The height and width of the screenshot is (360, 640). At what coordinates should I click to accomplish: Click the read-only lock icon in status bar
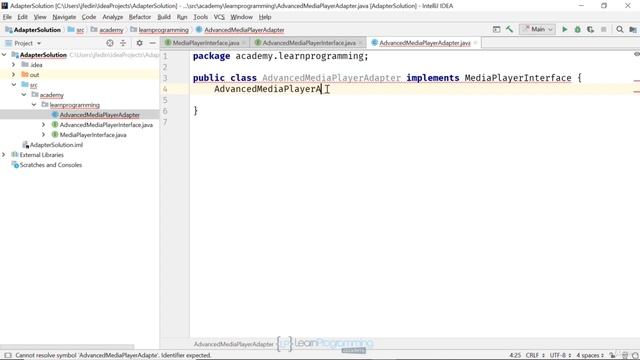click(612, 356)
